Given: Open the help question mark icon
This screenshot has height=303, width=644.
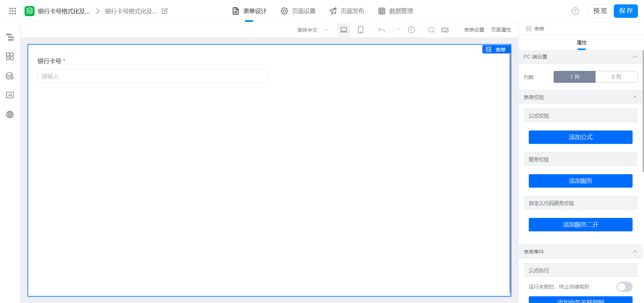Looking at the screenshot, I should tap(575, 11).
